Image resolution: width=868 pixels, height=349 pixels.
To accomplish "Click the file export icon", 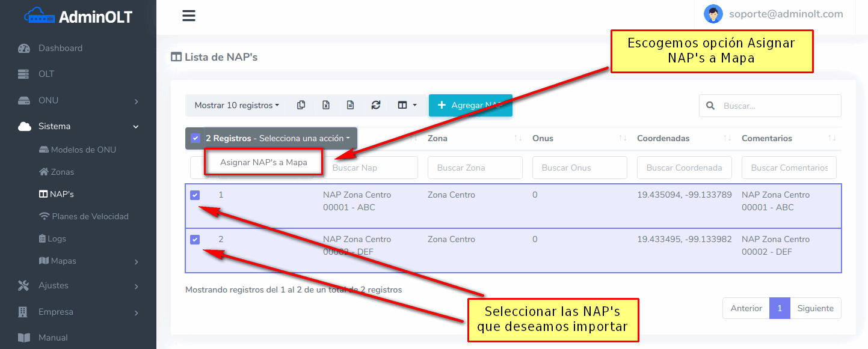I will [x=350, y=105].
